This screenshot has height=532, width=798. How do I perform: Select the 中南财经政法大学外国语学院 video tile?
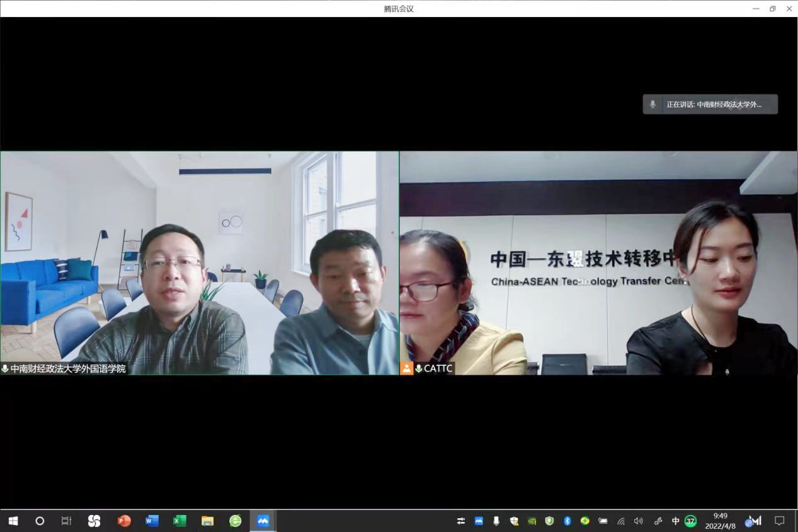[x=200, y=263]
